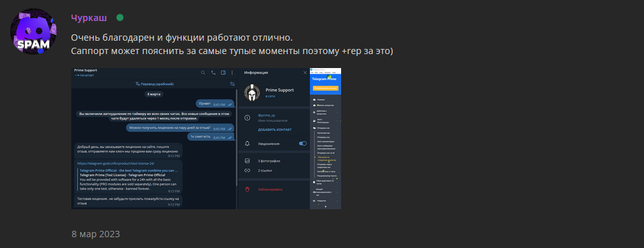This screenshot has height=248, width=644.
Task: Click the info circle icon beside @prime_sp
Action: point(248,118)
